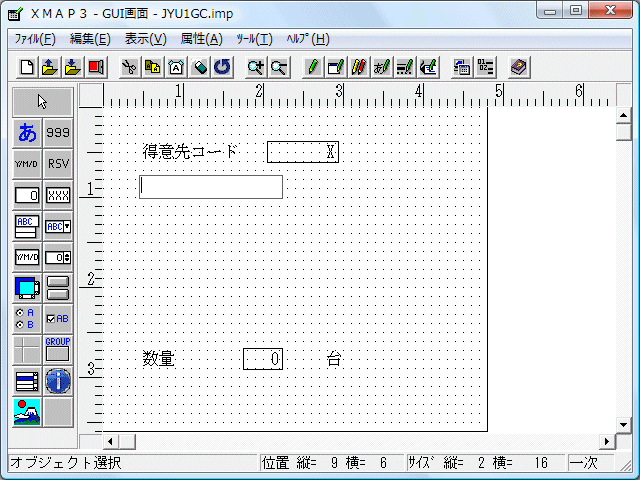This screenshot has width=640, height=480.
Task: Click the blue undo arrow icon
Action: (x=222, y=67)
